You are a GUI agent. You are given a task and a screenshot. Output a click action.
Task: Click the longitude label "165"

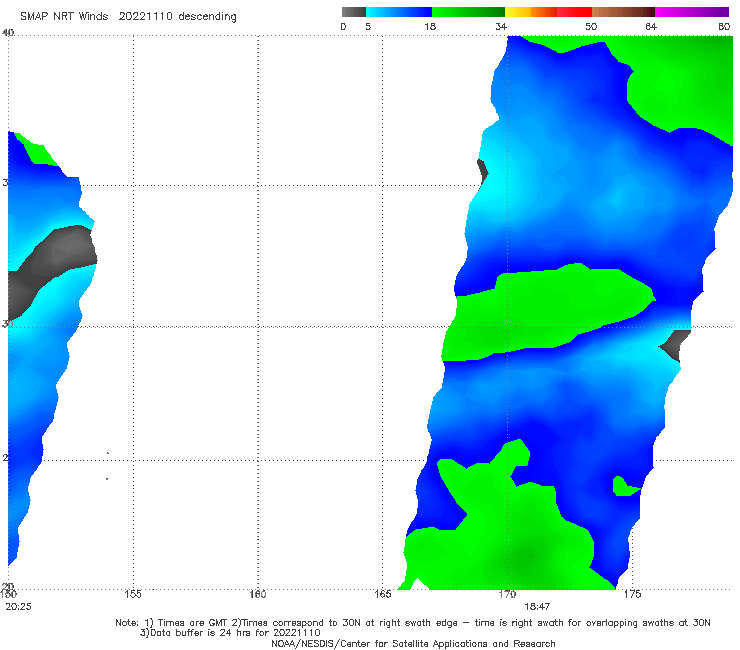pos(383,594)
